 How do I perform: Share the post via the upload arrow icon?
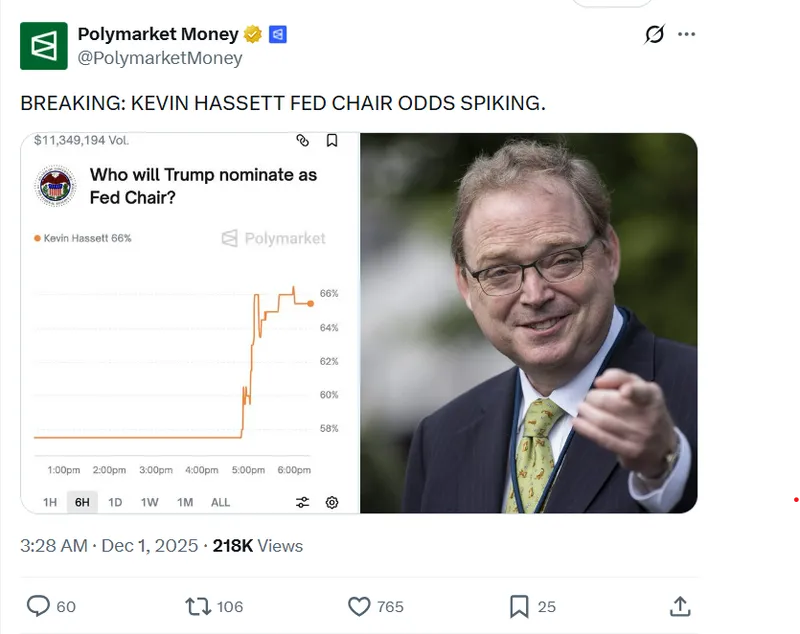[x=679, y=606]
